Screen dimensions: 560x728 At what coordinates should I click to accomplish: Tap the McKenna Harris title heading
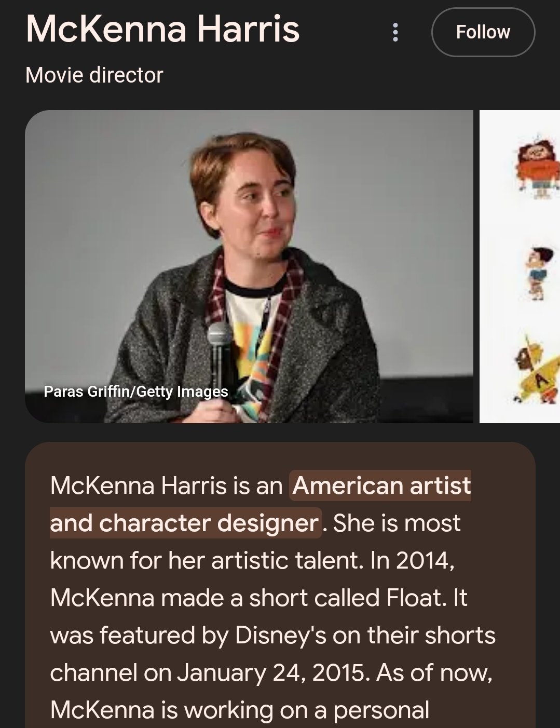pyautogui.click(x=162, y=29)
